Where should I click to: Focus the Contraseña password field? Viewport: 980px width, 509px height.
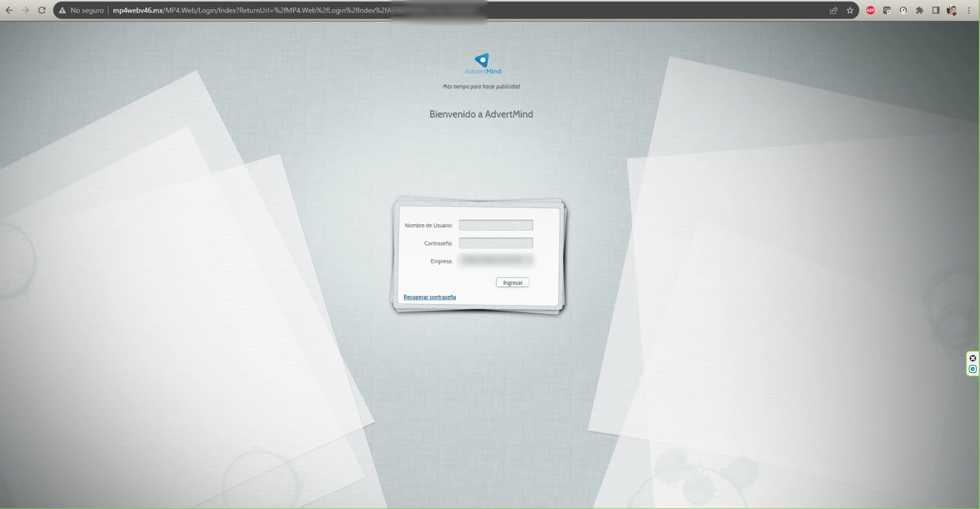[496, 243]
